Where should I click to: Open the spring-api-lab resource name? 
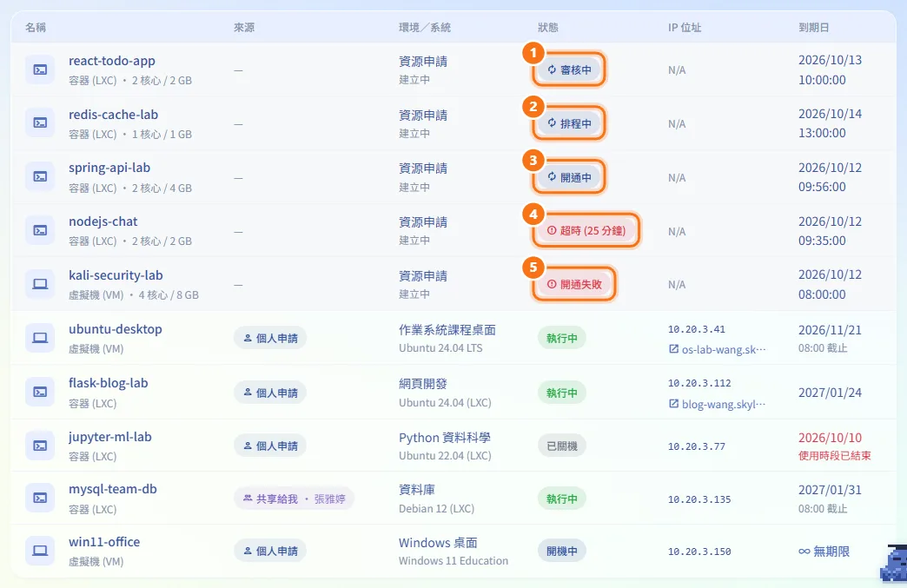(x=109, y=168)
